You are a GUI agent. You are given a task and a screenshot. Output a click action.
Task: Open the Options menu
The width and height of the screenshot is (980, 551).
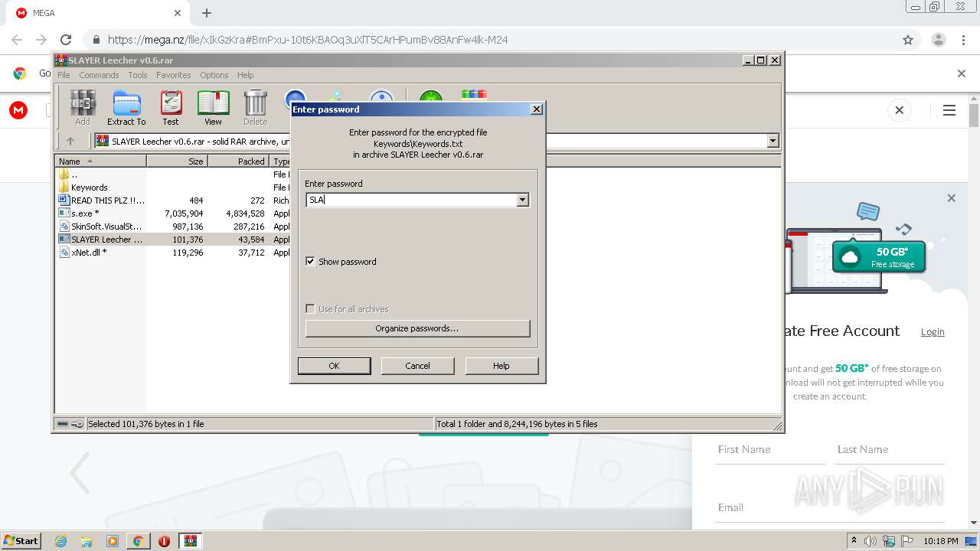click(214, 75)
